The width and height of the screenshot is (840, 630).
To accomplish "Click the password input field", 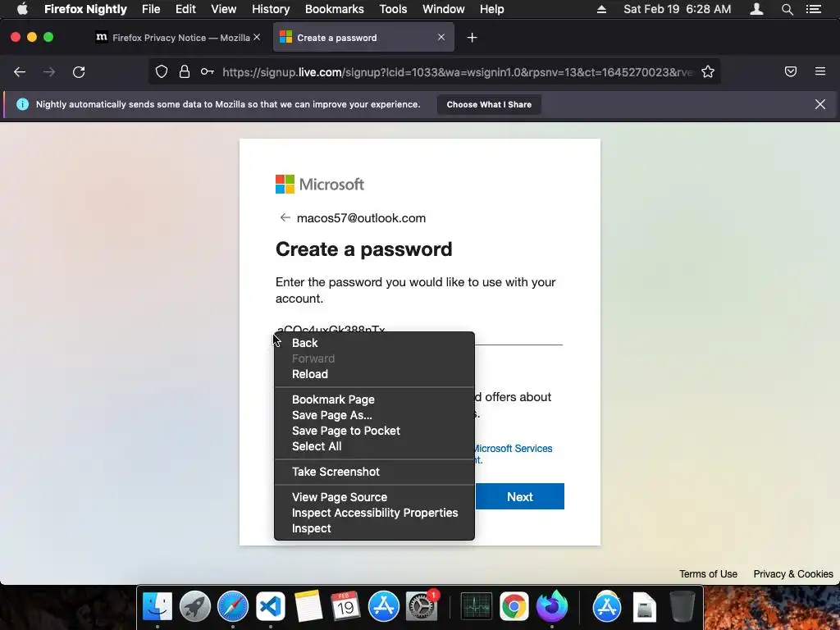I will 419,330.
